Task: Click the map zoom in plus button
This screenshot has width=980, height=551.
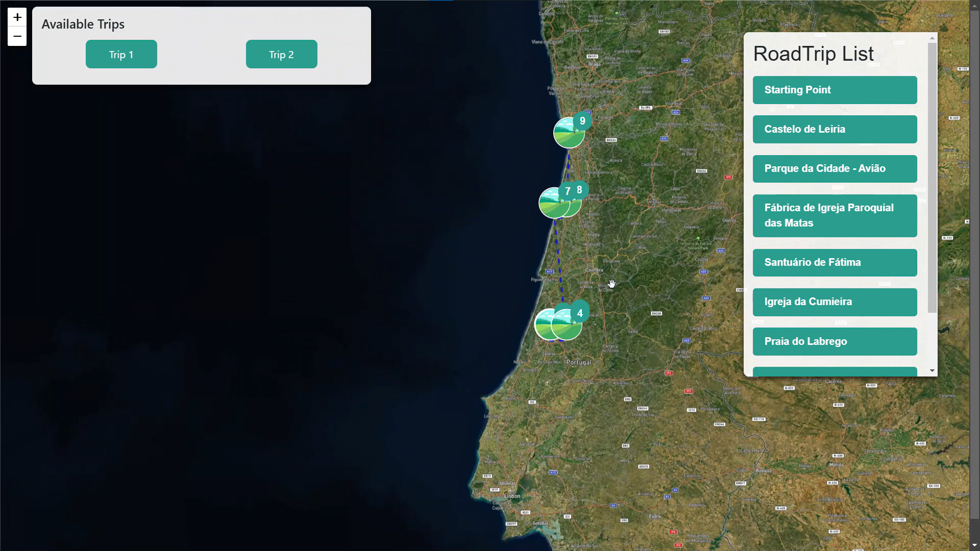Action: 17,17
